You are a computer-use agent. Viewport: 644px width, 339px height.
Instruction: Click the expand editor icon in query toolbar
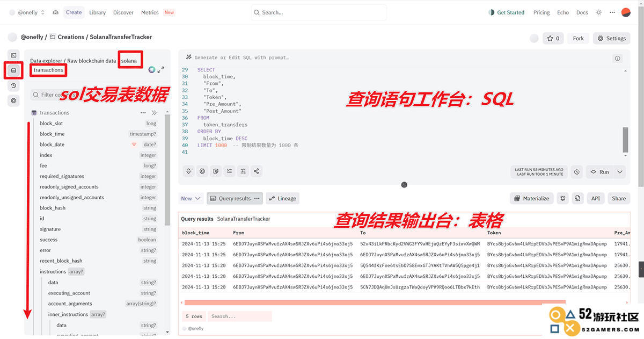pos(189,171)
